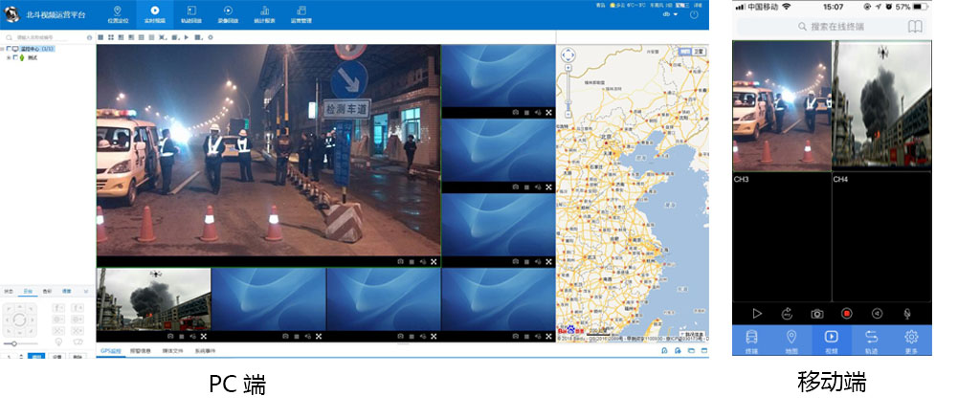
Task: Open the operations management module in top bar
Action: coord(301,13)
